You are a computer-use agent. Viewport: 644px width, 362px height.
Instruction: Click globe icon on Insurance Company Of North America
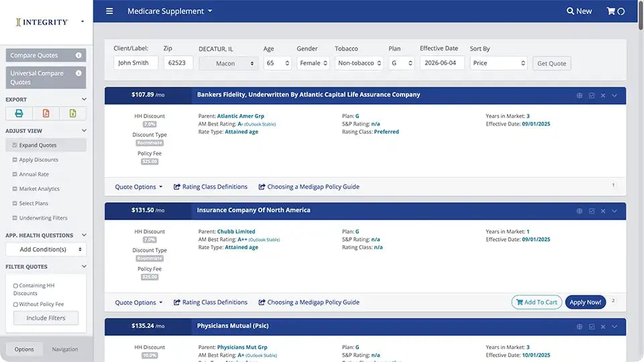click(580, 211)
